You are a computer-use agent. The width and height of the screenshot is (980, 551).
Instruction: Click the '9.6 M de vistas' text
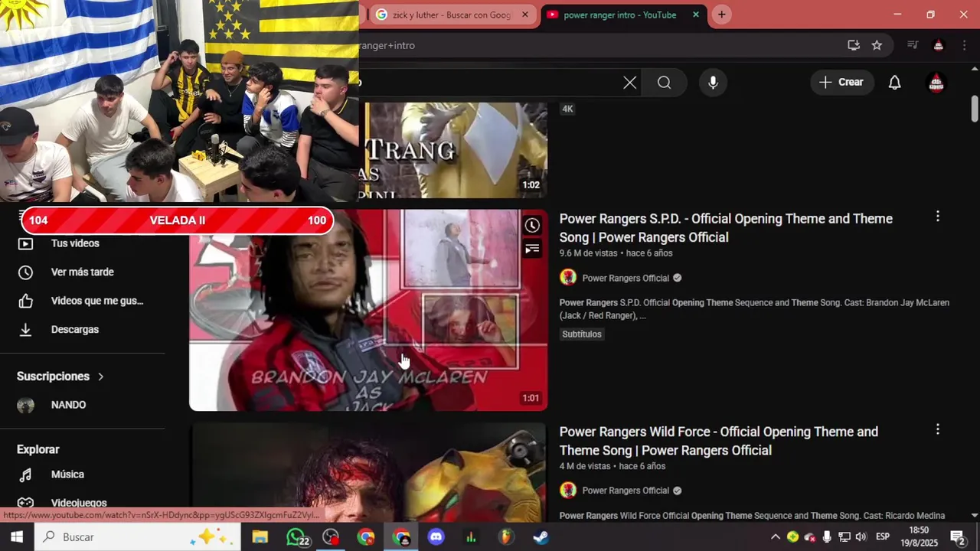point(588,253)
